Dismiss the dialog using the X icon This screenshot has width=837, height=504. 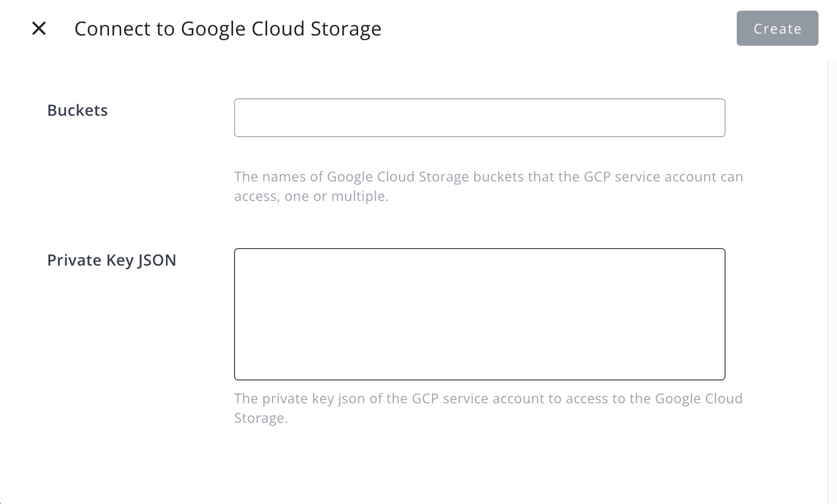pyautogui.click(x=39, y=29)
